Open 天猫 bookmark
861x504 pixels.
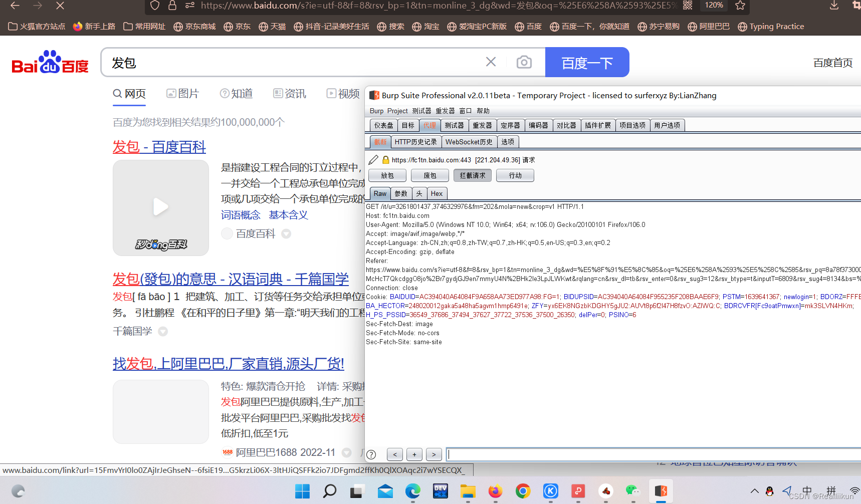pos(272,27)
